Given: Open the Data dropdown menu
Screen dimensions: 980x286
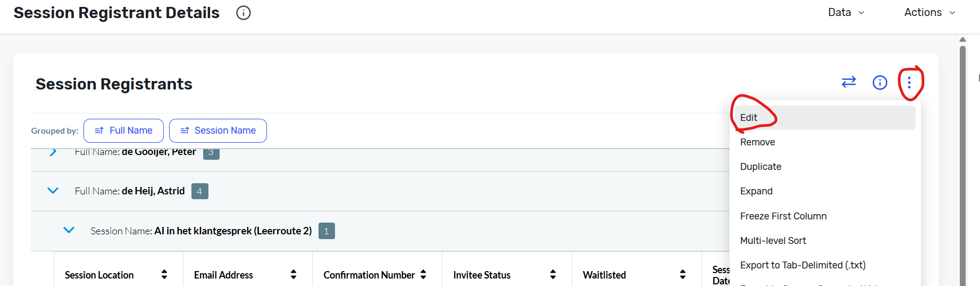Looking at the screenshot, I should point(846,12).
